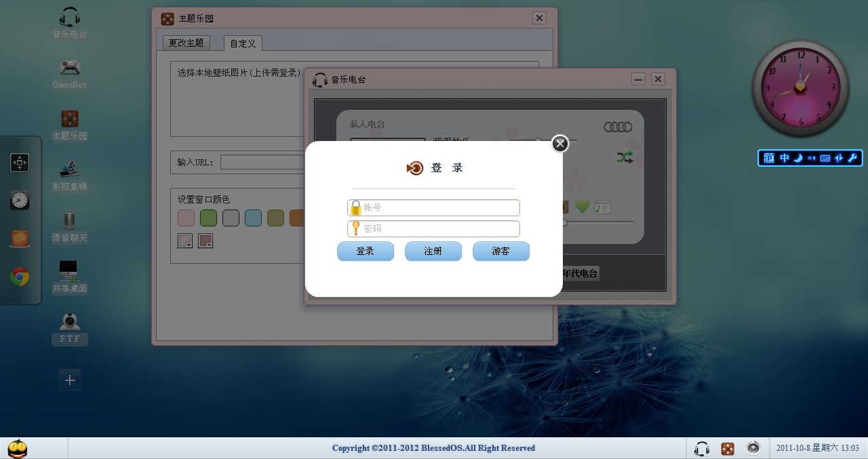Pick the pink window color swatch
The width and height of the screenshot is (868, 459).
186,218
